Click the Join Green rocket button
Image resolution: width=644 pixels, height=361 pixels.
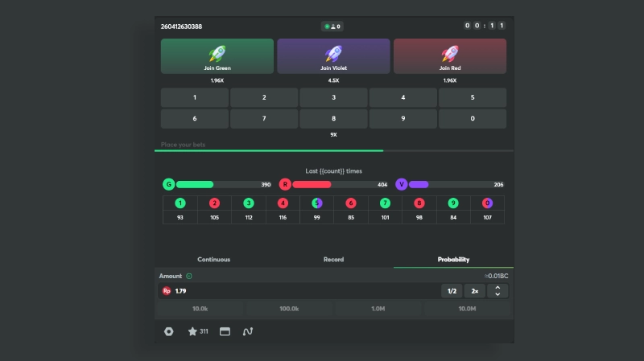[x=217, y=56]
